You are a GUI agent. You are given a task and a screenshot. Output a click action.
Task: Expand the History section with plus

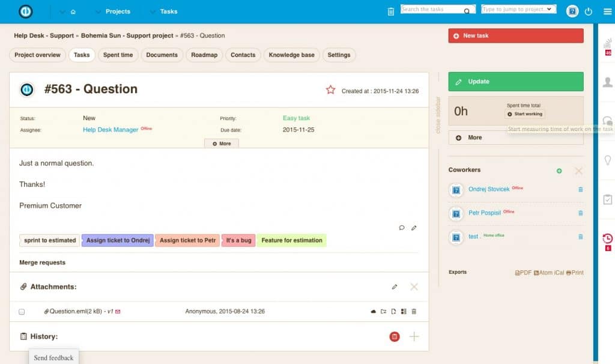(414, 337)
